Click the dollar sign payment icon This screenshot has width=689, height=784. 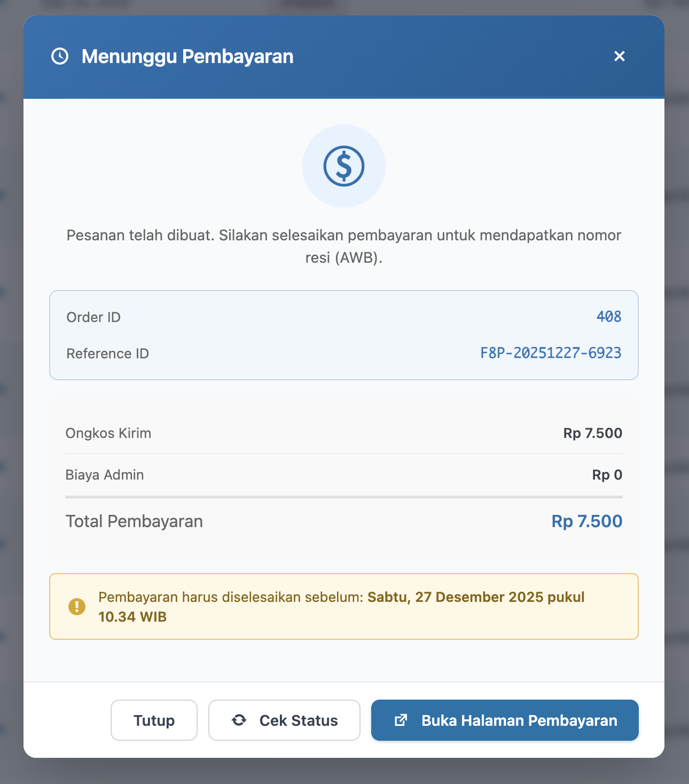344,166
